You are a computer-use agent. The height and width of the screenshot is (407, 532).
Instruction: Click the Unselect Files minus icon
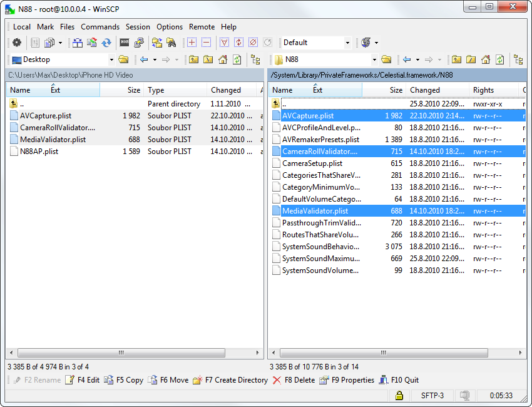click(206, 43)
